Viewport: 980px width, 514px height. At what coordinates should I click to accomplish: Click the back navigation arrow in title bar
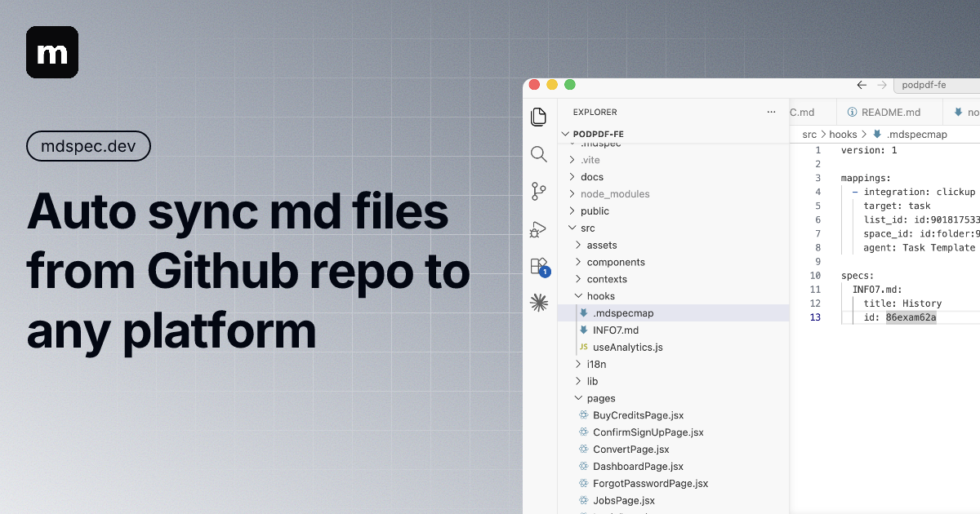862,85
